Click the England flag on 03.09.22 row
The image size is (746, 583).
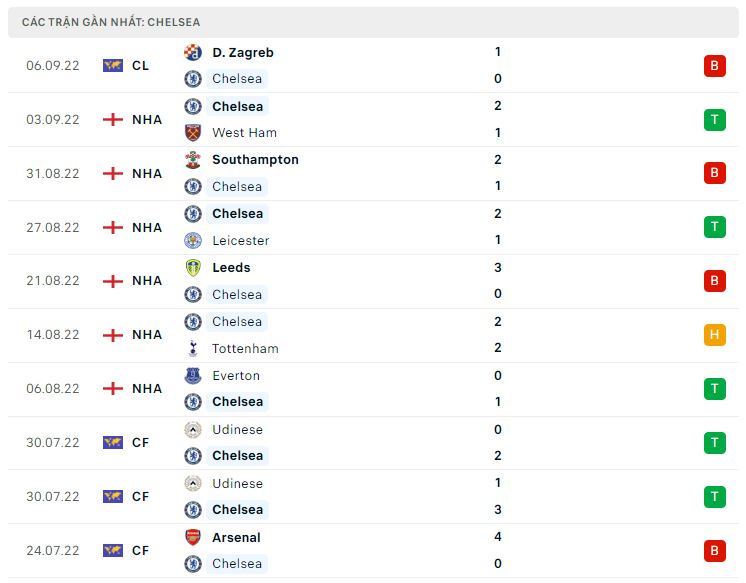click(x=113, y=119)
